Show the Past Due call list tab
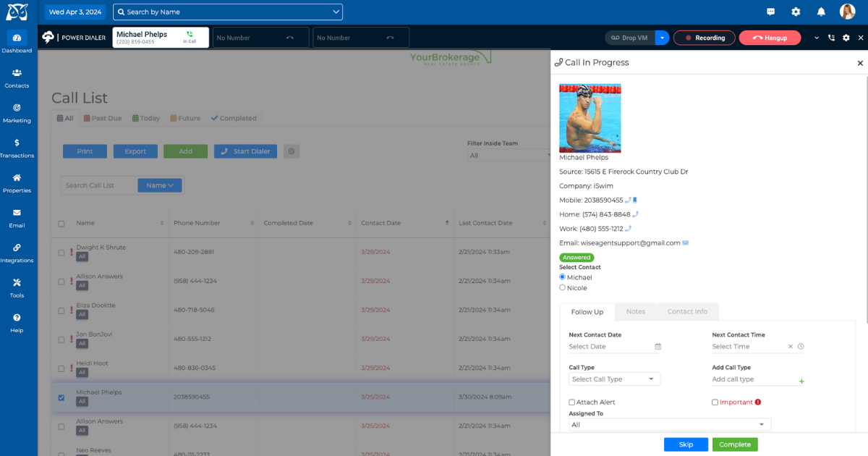 tap(103, 118)
